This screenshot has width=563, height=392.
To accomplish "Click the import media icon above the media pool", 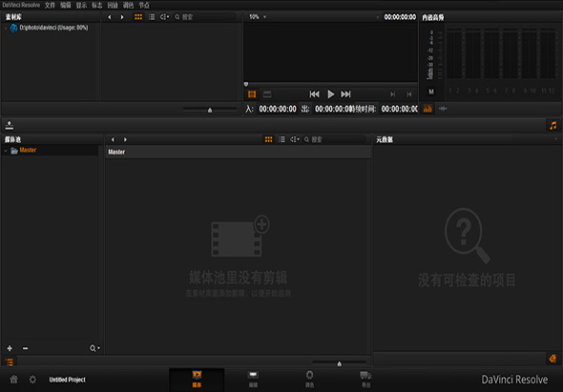I will (x=10, y=125).
